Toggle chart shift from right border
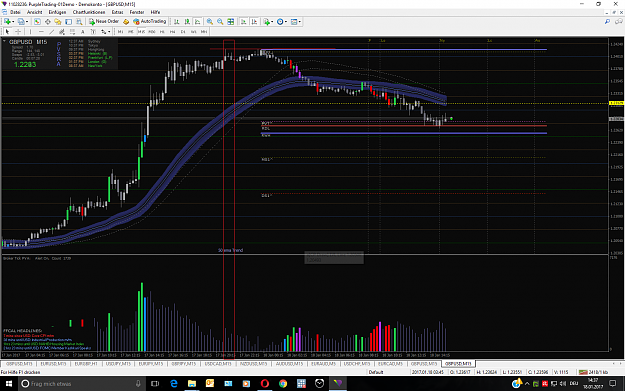 254,22
